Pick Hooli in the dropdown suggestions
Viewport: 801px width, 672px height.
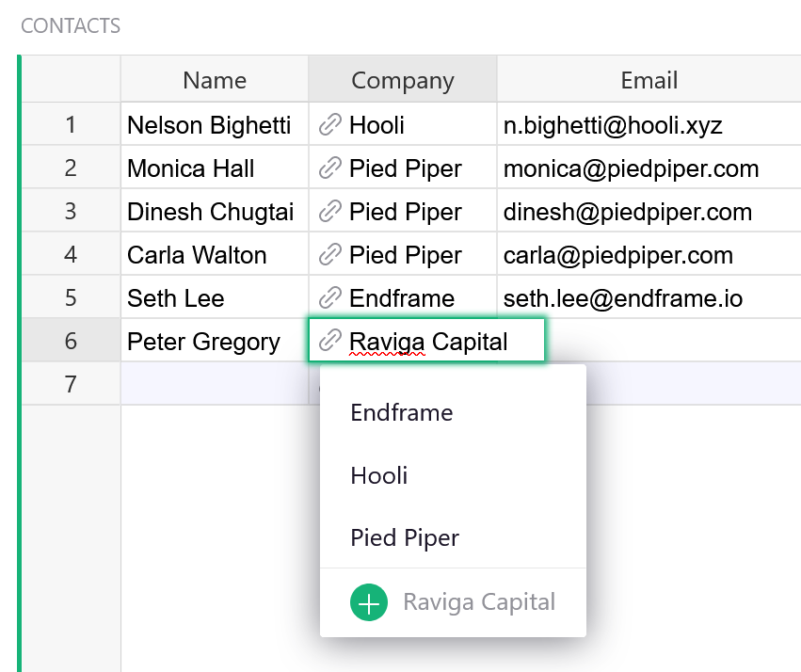coord(379,475)
